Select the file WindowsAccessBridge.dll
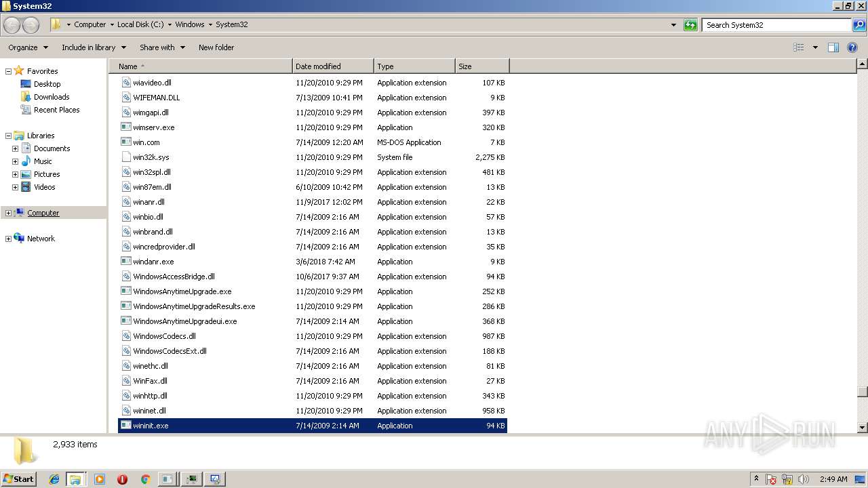 click(x=313, y=277)
